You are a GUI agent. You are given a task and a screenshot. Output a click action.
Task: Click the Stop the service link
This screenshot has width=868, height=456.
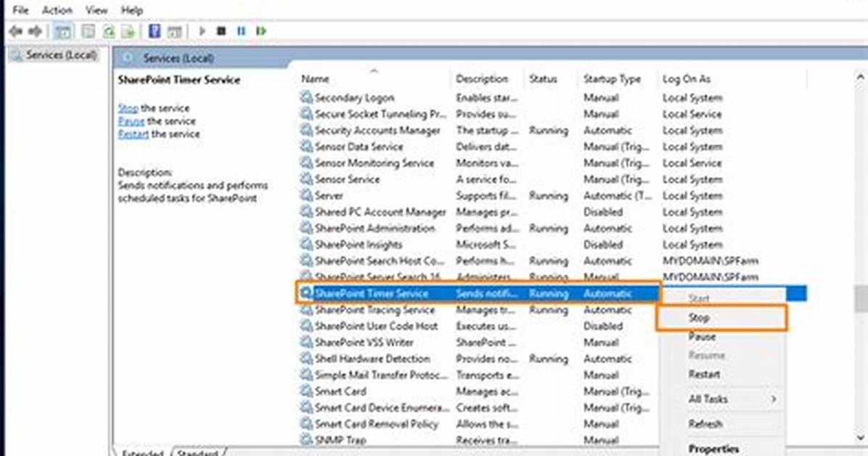128,108
